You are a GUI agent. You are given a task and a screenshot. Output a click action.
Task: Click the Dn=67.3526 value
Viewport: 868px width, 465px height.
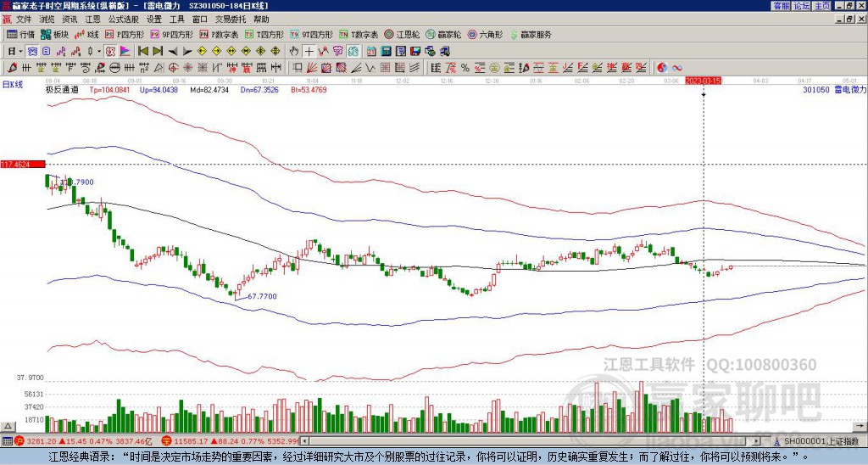click(259, 89)
